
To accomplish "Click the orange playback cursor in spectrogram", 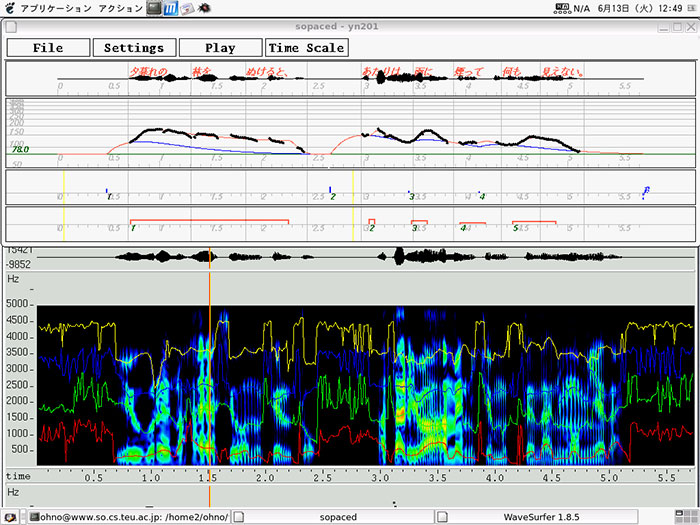I will (x=209, y=380).
